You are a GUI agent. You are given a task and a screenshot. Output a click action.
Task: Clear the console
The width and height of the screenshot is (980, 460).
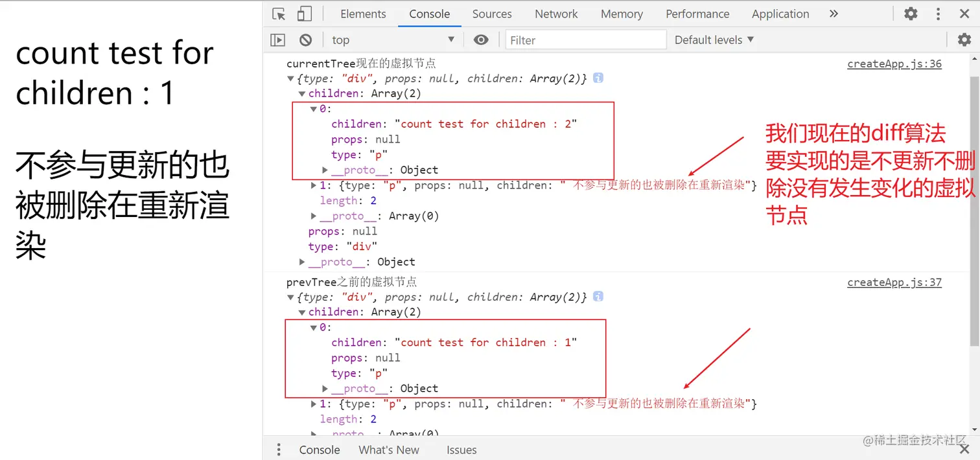pos(306,40)
